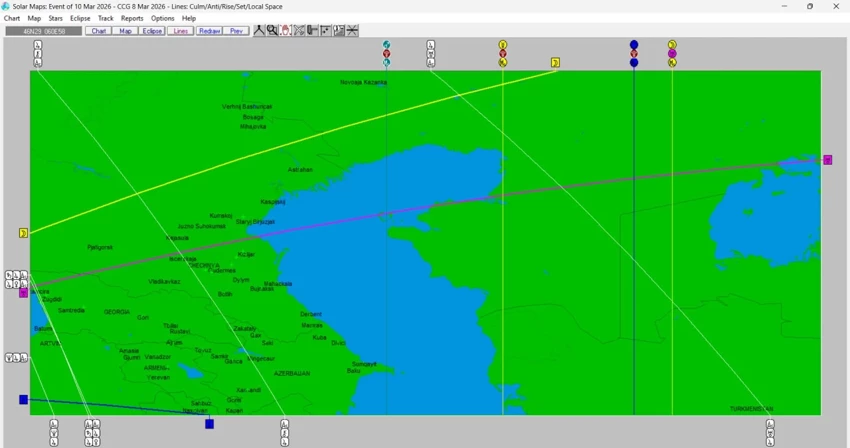Click the Astrahan city label
Screen dimensions: 850x448
click(x=300, y=170)
